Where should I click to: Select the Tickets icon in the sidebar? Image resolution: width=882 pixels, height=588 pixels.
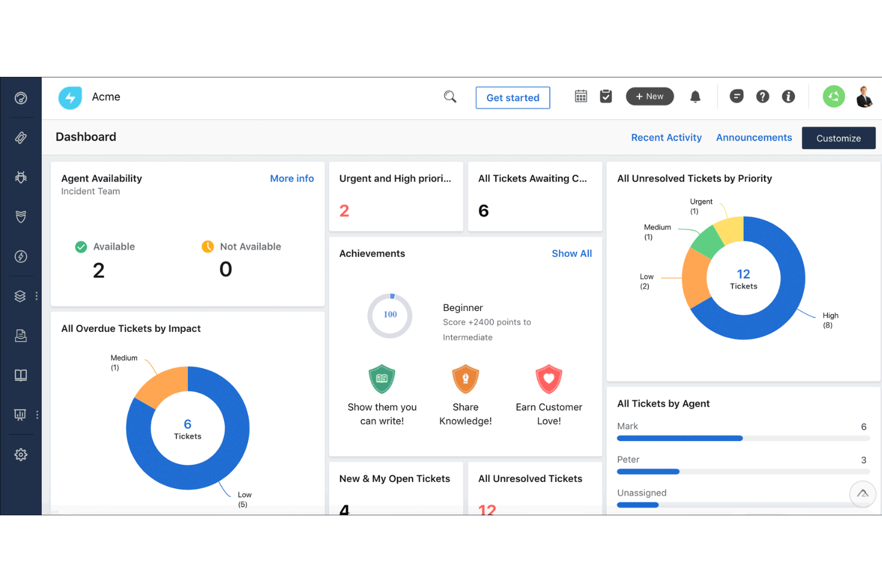click(21, 137)
